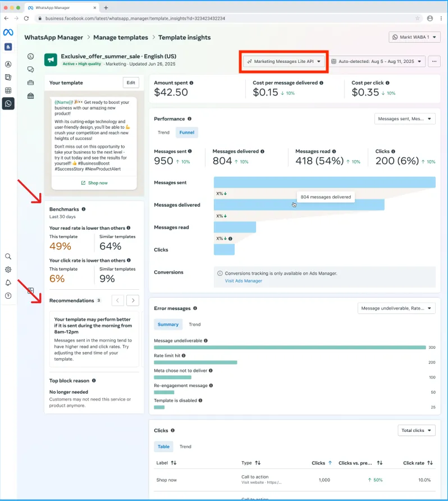Viewport: 448px width, 501px height.
Task: Open settings gear in left sidebar
Action: point(8,270)
